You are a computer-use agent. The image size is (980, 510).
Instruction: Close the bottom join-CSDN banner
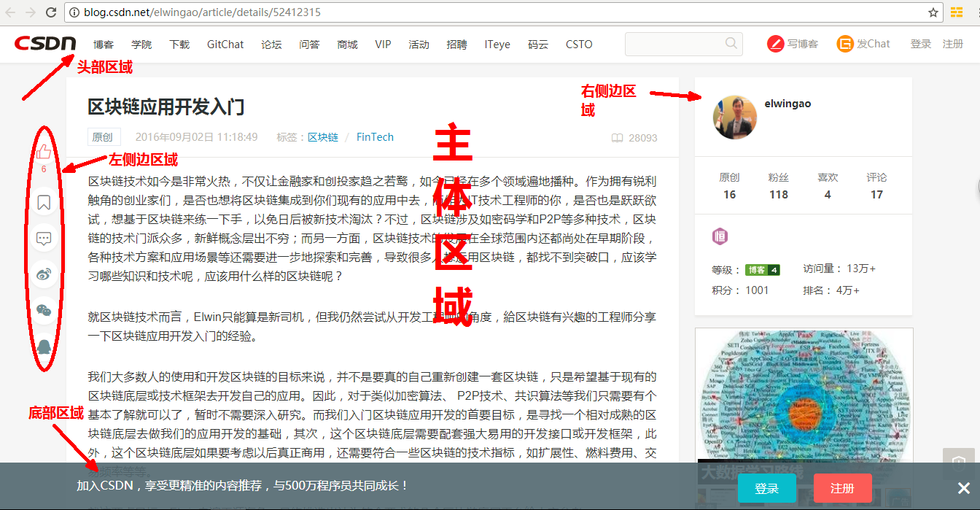(963, 488)
